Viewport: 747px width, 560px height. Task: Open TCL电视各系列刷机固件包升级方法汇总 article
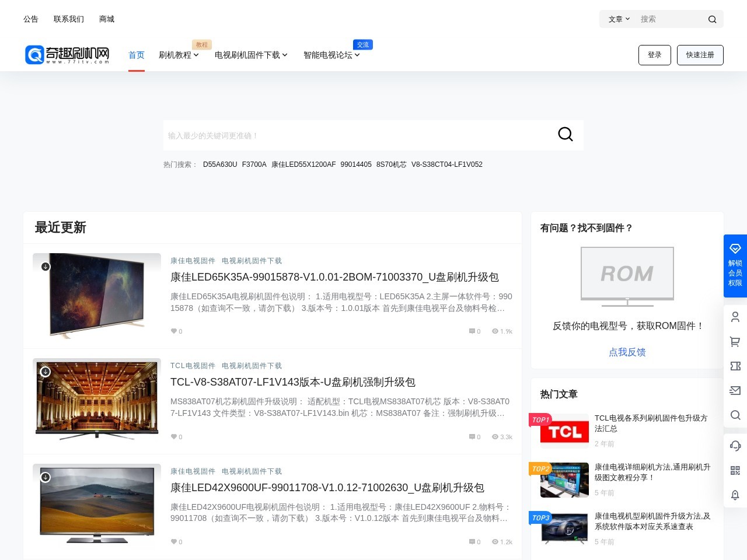coord(651,423)
